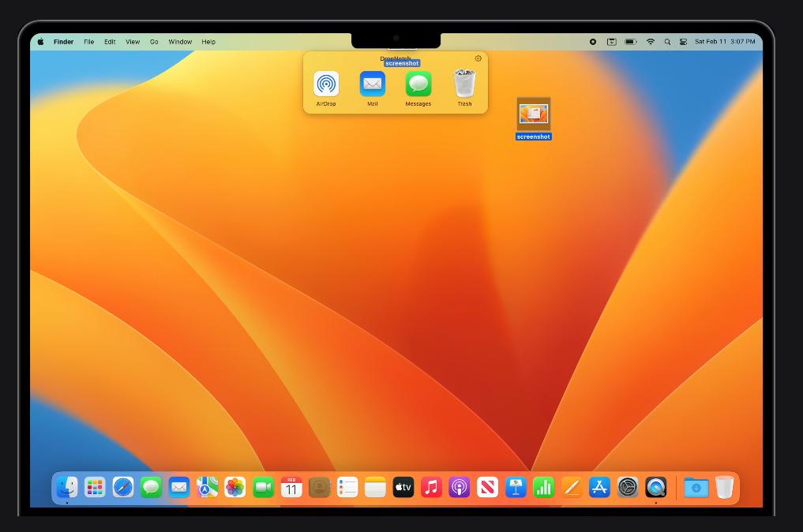This screenshot has height=532, width=803.
Task: Select the screenshot file on the desktop
Action: (x=533, y=114)
